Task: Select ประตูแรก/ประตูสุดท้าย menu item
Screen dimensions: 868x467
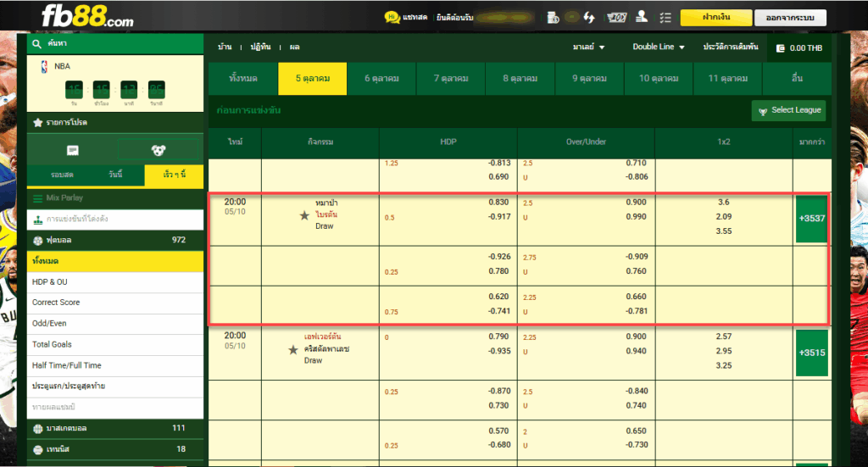Action: (115, 386)
